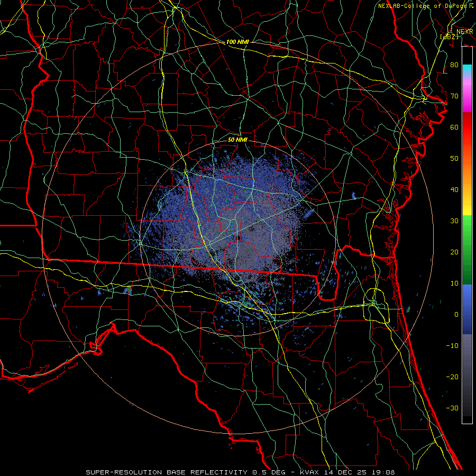Click the 40 value on the dBZ scale
The width and height of the screenshot is (476, 476).
[454, 190]
